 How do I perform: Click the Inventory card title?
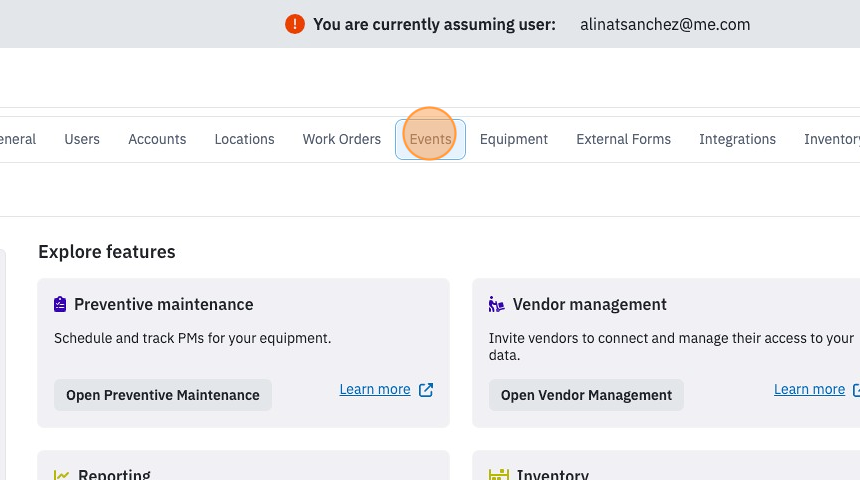pos(553,475)
